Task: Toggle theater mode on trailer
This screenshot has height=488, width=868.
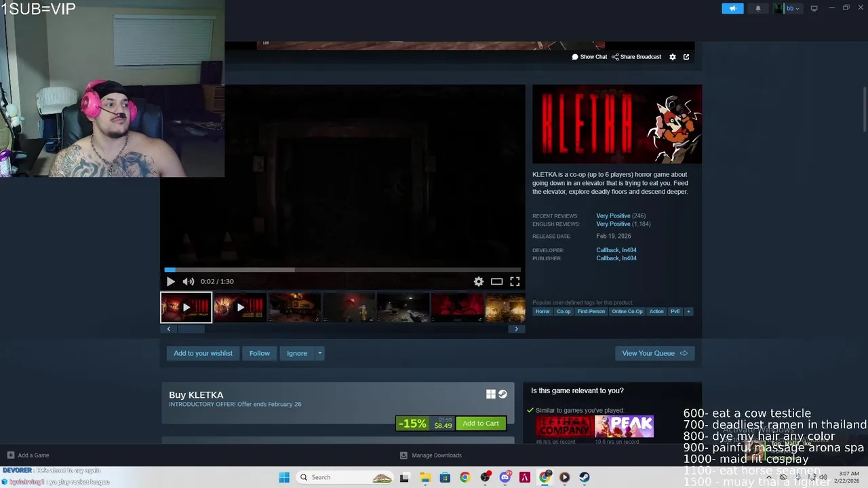Action: point(497,281)
